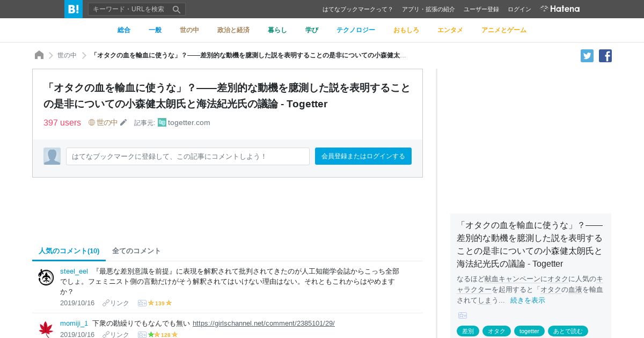Click the togetter.com favicon

162,122
